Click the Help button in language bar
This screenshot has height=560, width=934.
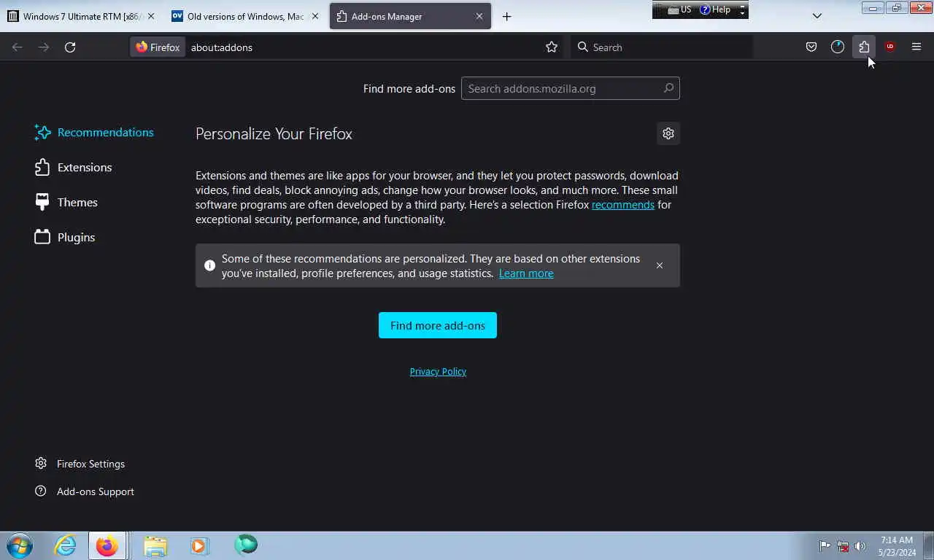715,9
